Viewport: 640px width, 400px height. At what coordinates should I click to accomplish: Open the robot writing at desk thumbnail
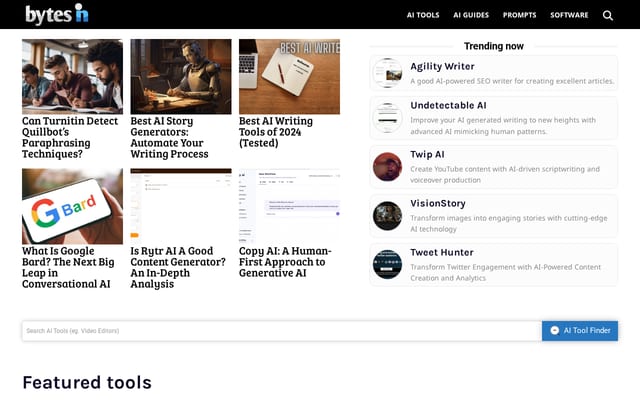tap(181, 77)
